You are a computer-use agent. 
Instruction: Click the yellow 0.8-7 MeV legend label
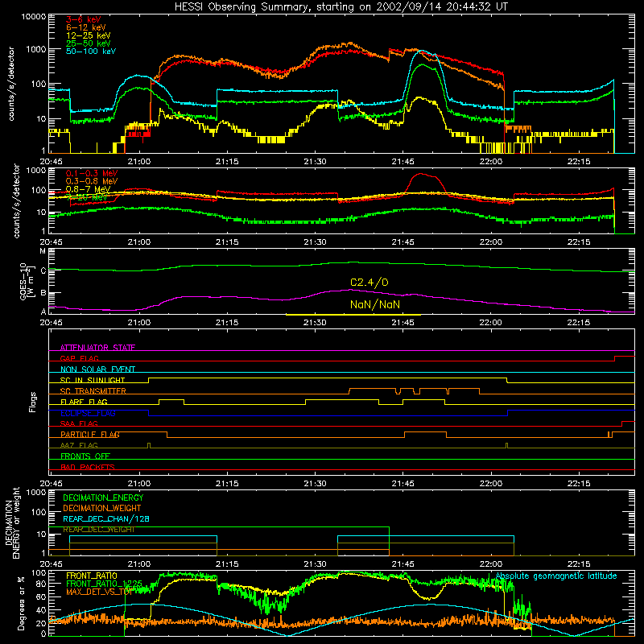click(x=88, y=189)
